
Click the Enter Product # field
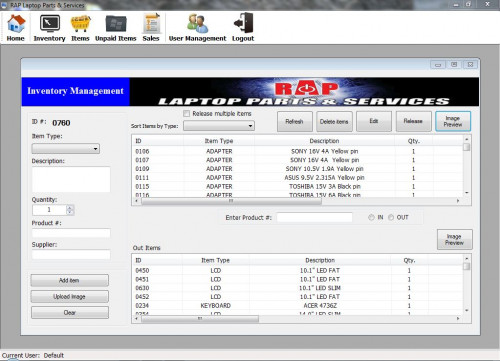tap(314, 217)
